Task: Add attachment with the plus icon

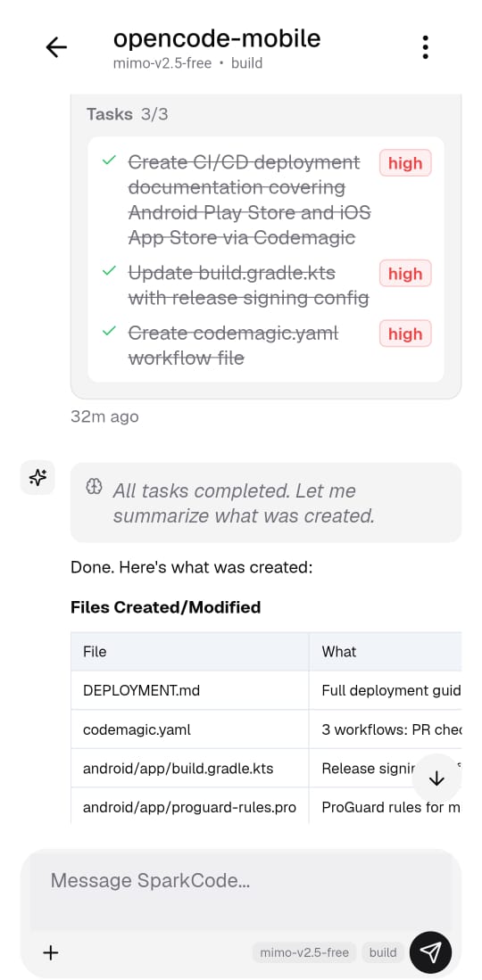Action: [x=50, y=952]
